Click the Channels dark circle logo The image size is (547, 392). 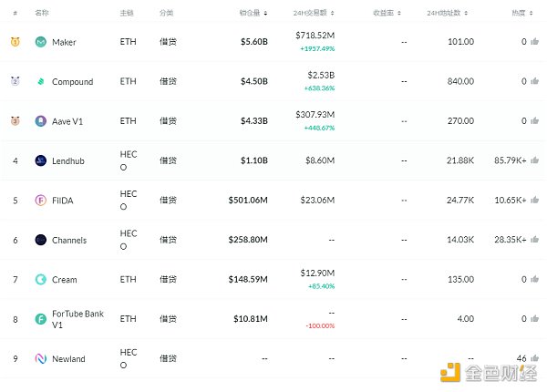click(x=41, y=240)
